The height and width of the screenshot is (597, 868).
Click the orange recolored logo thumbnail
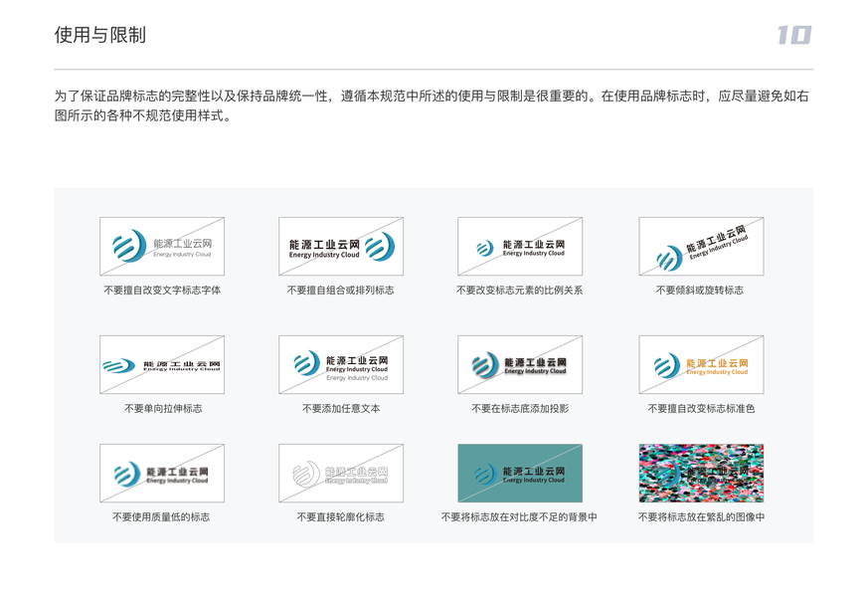701,364
